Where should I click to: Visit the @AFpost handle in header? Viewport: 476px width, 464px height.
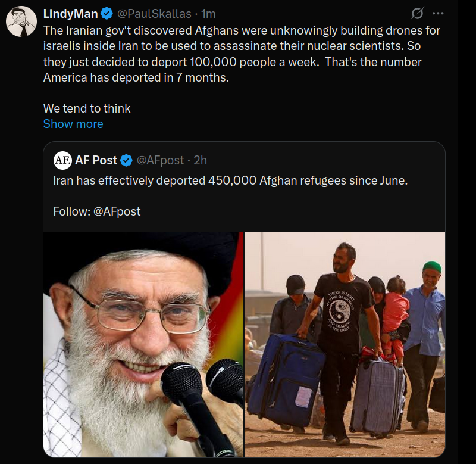click(x=160, y=160)
